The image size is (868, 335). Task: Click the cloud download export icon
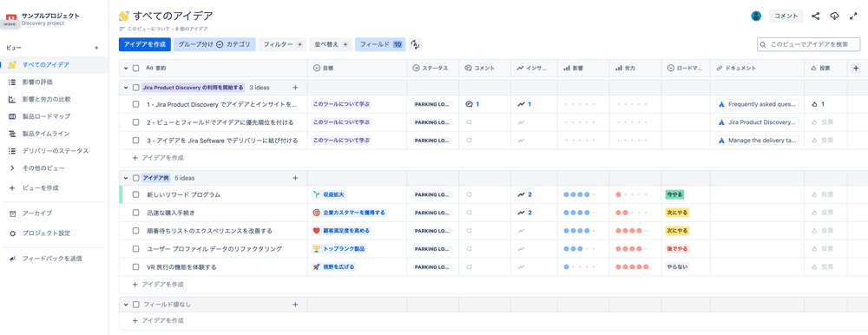click(x=834, y=16)
